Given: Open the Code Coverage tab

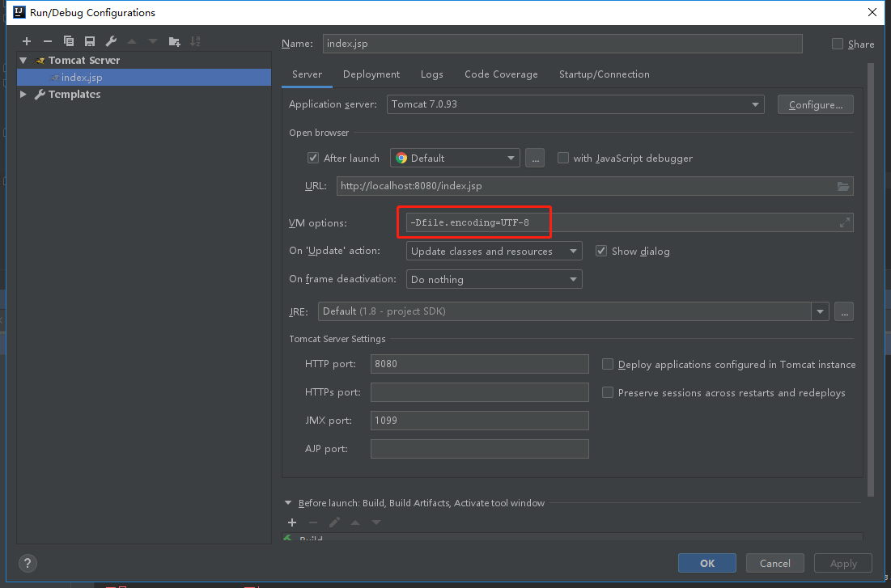Looking at the screenshot, I should pos(501,74).
